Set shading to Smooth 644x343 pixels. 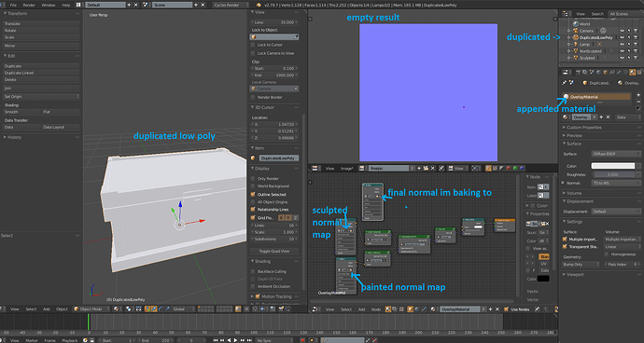point(22,112)
